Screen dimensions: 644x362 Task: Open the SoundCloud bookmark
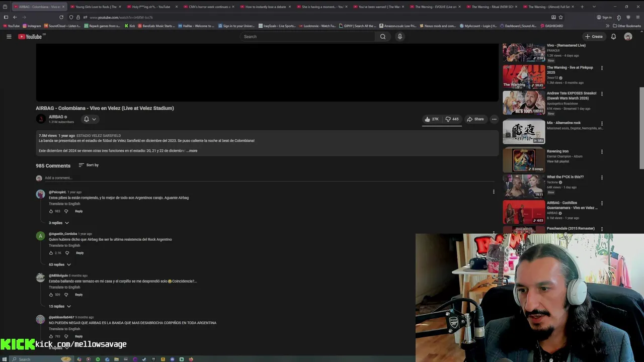coord(62,26)
